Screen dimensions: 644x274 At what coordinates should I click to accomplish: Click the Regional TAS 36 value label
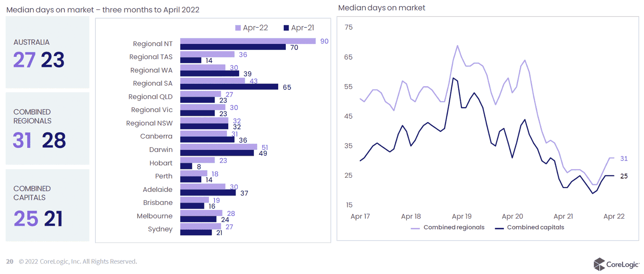point(243,55)
